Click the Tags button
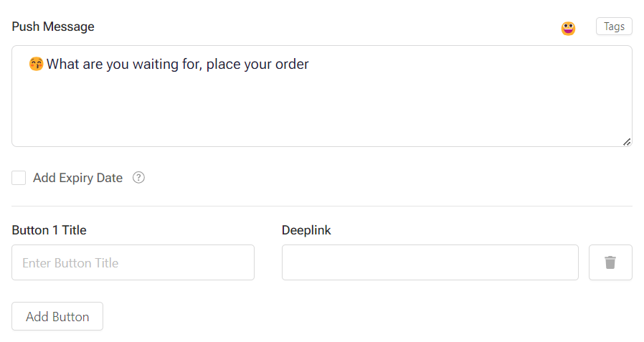The width and height of the screenshot is (644, 342). [614, 27]
